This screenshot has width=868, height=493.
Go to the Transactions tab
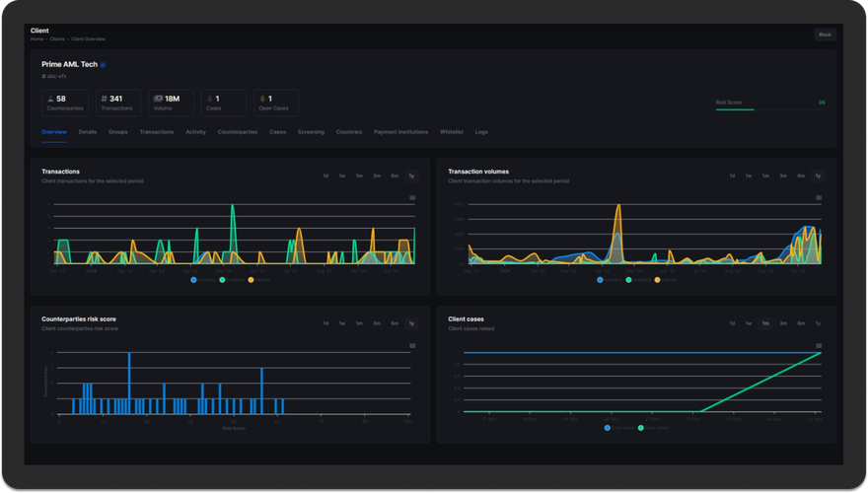(157, 132)
